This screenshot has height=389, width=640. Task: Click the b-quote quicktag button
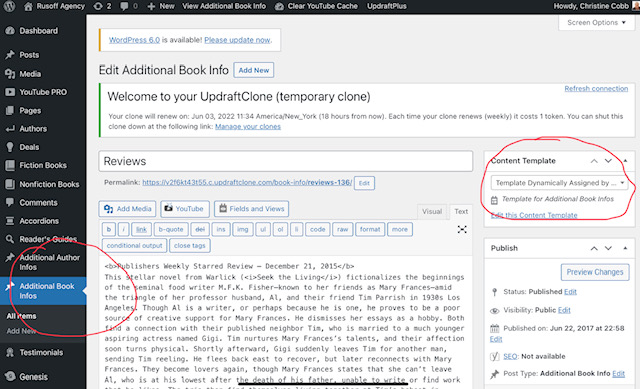(x=171, y=229)
